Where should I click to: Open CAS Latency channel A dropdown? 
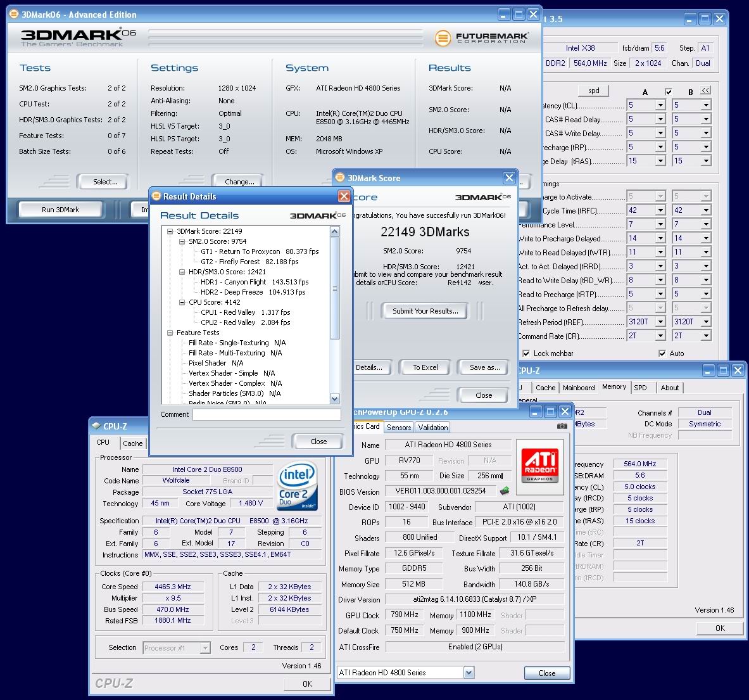660,105
